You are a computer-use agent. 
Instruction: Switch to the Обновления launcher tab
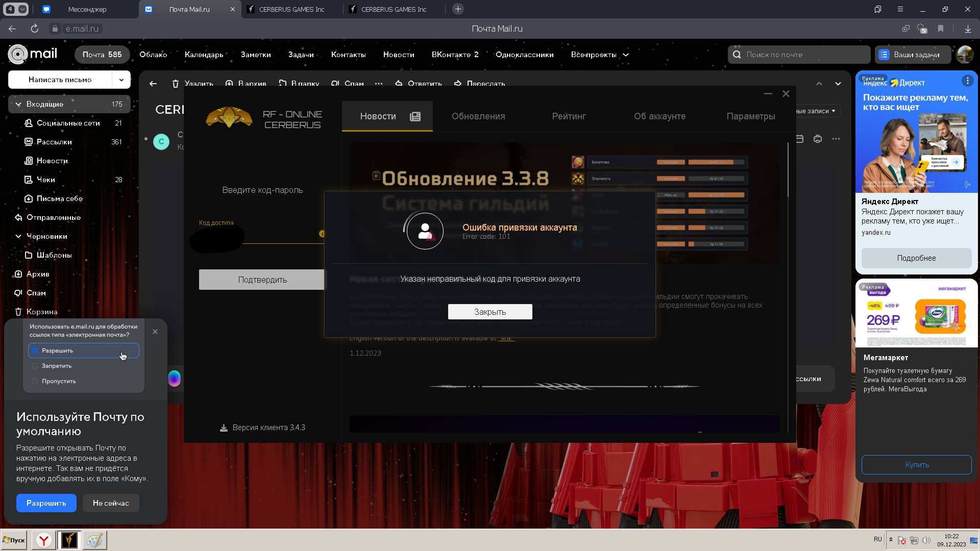[478, 116]
